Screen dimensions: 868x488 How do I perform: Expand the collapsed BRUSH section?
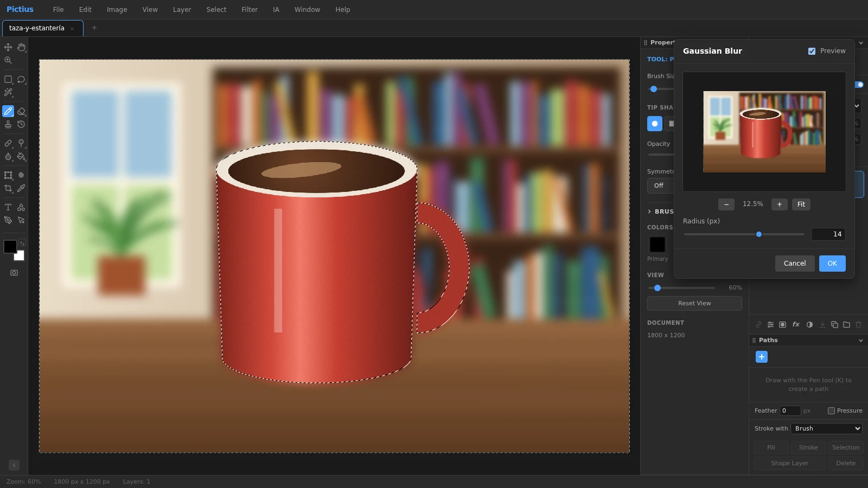[660, 211]
